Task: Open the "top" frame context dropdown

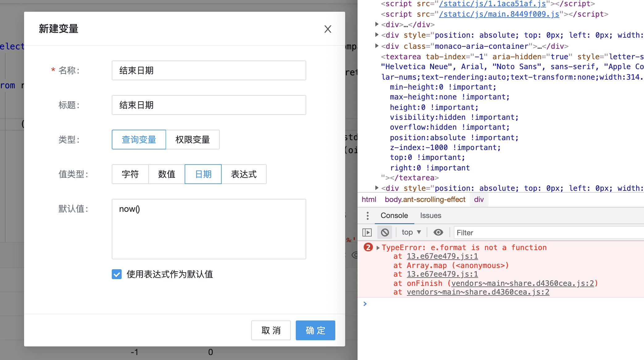Action: pyautogui.click(x=411, y=232)
